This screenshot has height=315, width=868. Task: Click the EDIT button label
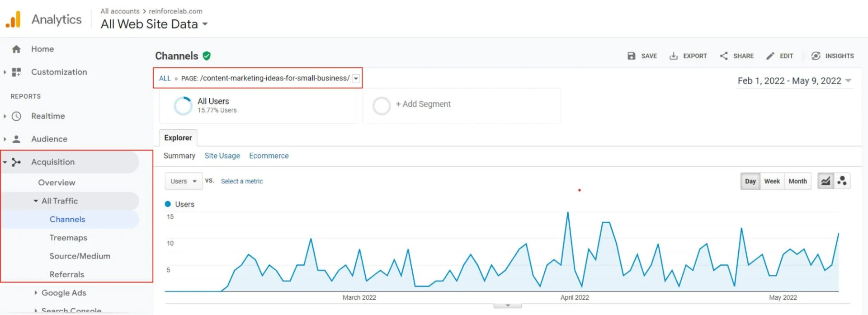point(786,56)
